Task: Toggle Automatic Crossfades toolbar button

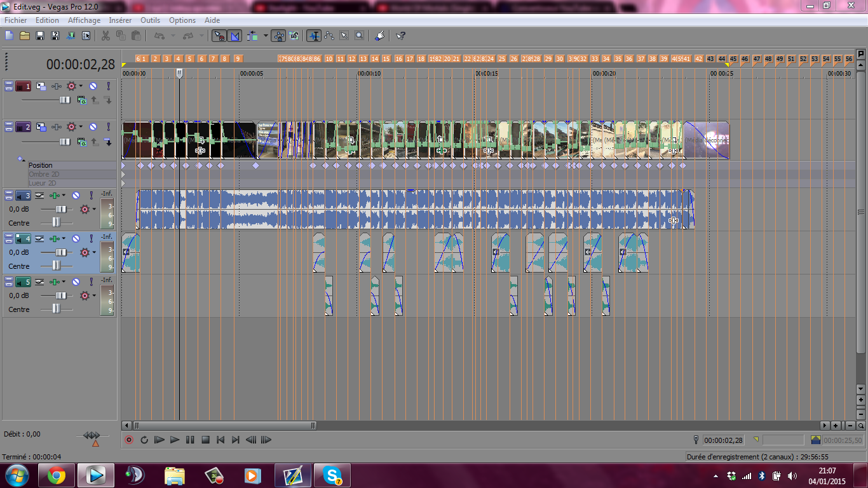Action: (x=234, y=36)
